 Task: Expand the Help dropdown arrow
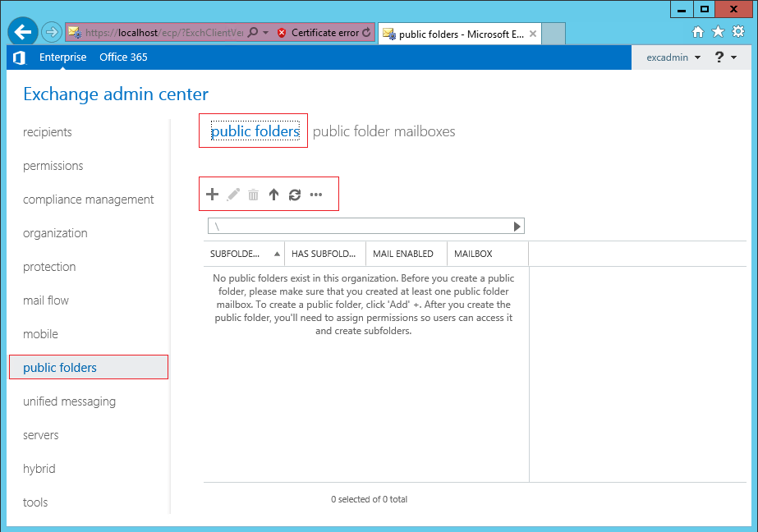pyautogui.click(x=734, y=57)
